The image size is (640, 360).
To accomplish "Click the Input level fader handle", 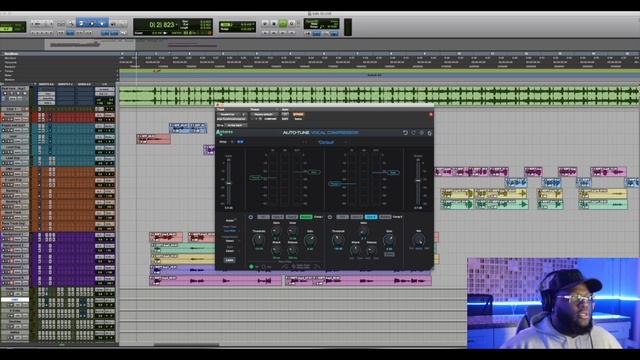I will pos(229,183).
